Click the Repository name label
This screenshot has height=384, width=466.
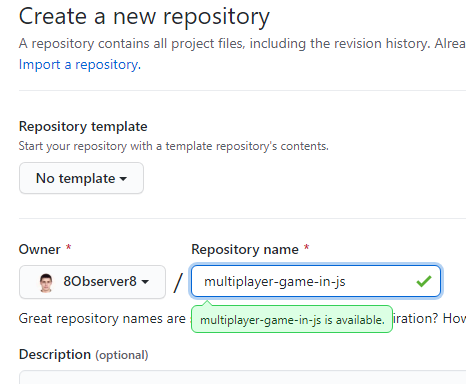[x=245, y=249]
